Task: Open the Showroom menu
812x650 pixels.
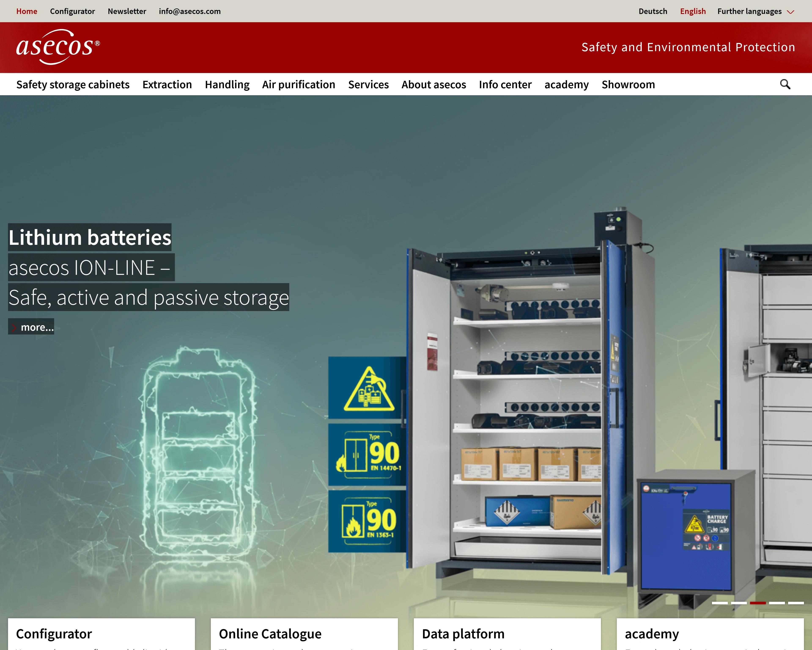Action: [628, 84]
